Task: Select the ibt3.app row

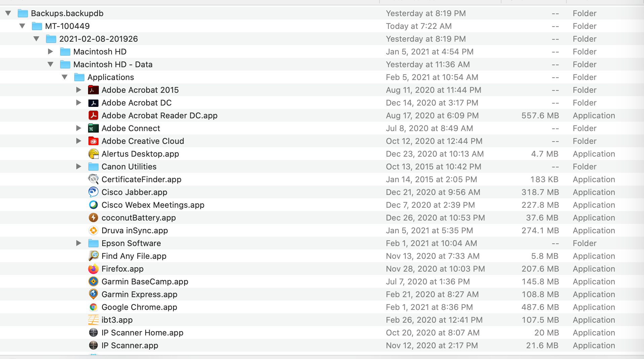Action: coord(117,320)
